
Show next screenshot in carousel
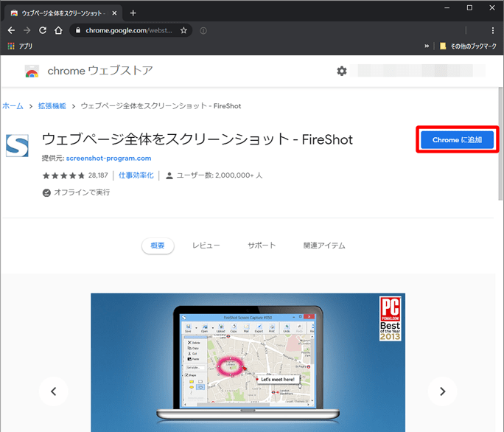pyautogui.click(x=442, y=391)
